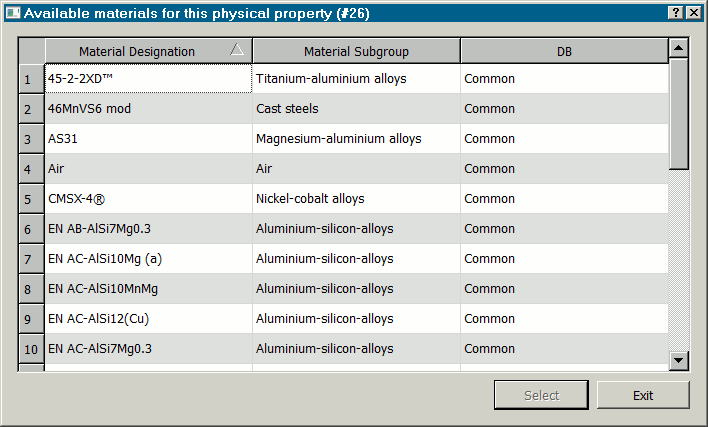Screen dimensions: 708x427
Task: Click row header number 7
Action: [x=31, y=259]
